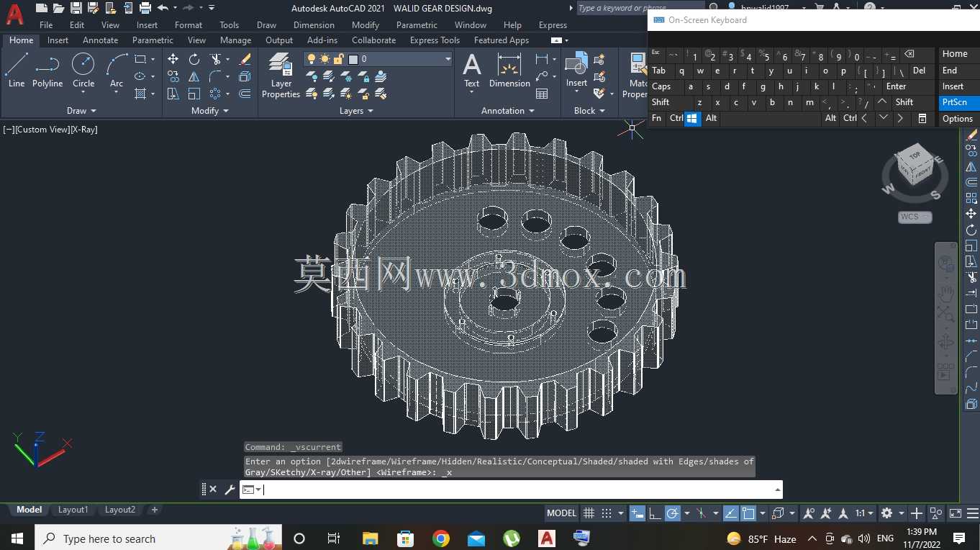
Task: Switch to the Layout2 tab
Action: [x=119, y=510]
